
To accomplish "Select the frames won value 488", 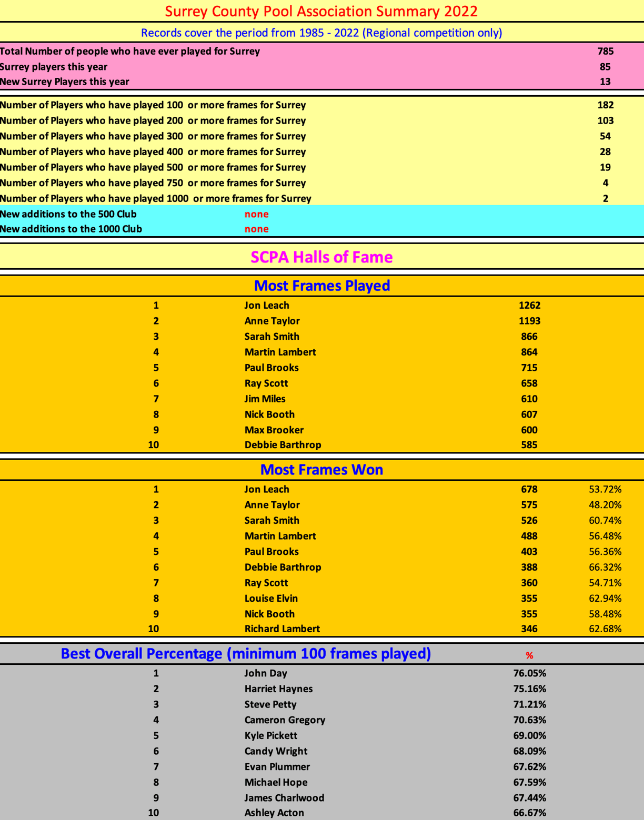I will click(x=529, y=536).
